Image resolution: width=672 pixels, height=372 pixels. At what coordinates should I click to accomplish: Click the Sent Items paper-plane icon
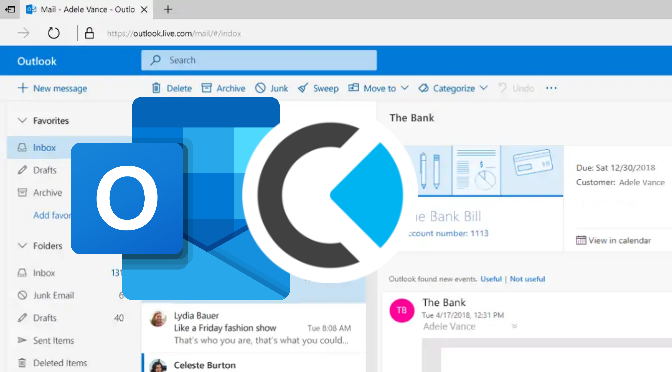22,340
